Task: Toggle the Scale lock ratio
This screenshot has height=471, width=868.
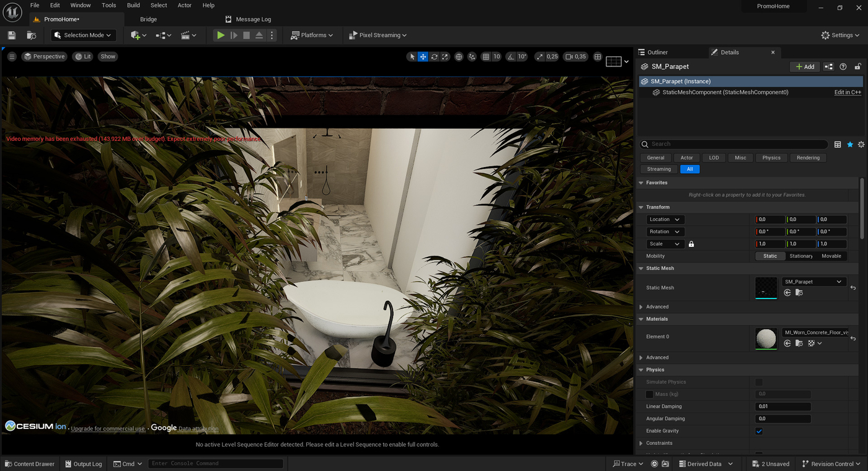Action: tap(691, 244)
